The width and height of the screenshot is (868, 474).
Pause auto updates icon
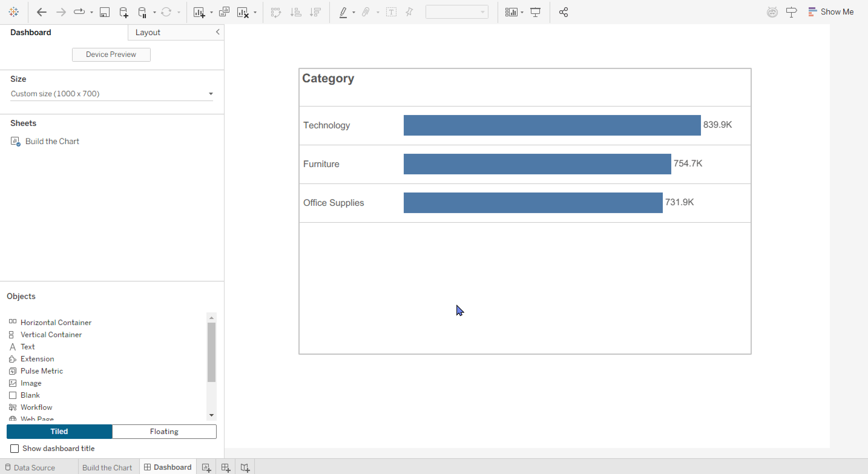tap(142, 12)
